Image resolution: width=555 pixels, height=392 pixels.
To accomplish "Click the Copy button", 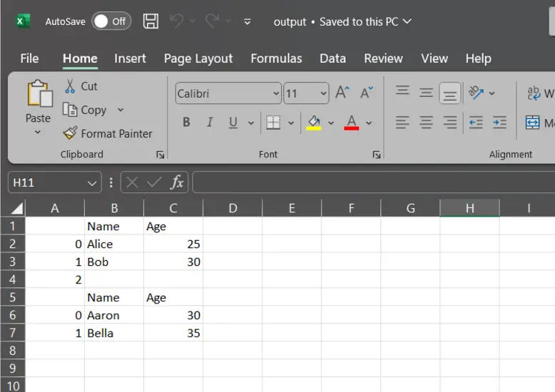I will 84,110.
